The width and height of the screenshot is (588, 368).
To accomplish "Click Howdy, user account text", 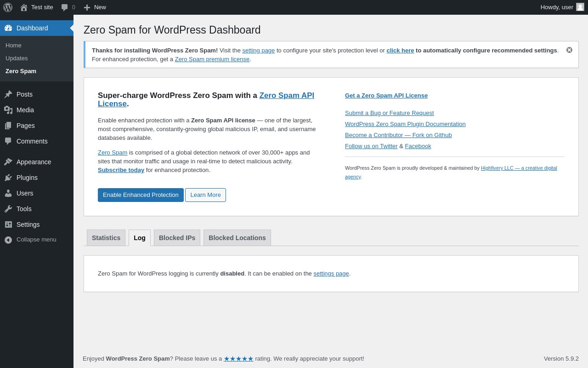I will click(x=557, y=7).
